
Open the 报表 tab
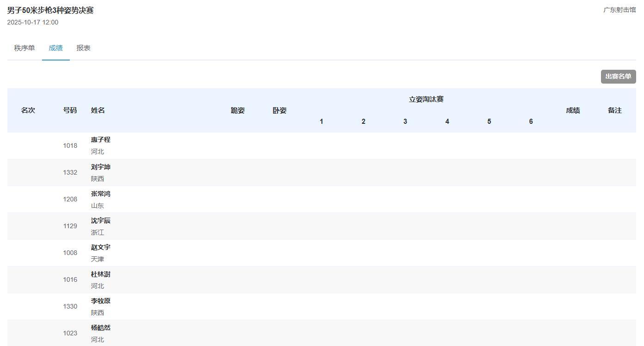[83, 48]
